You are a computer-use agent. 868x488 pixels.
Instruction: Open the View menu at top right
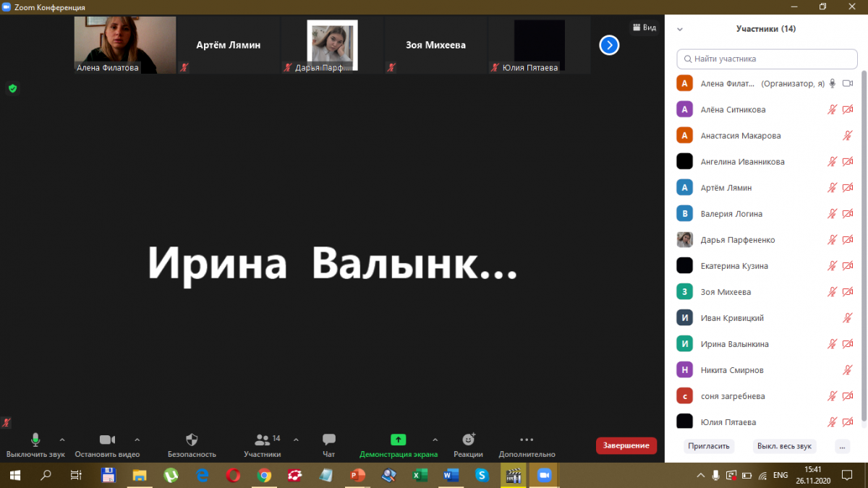644,27
